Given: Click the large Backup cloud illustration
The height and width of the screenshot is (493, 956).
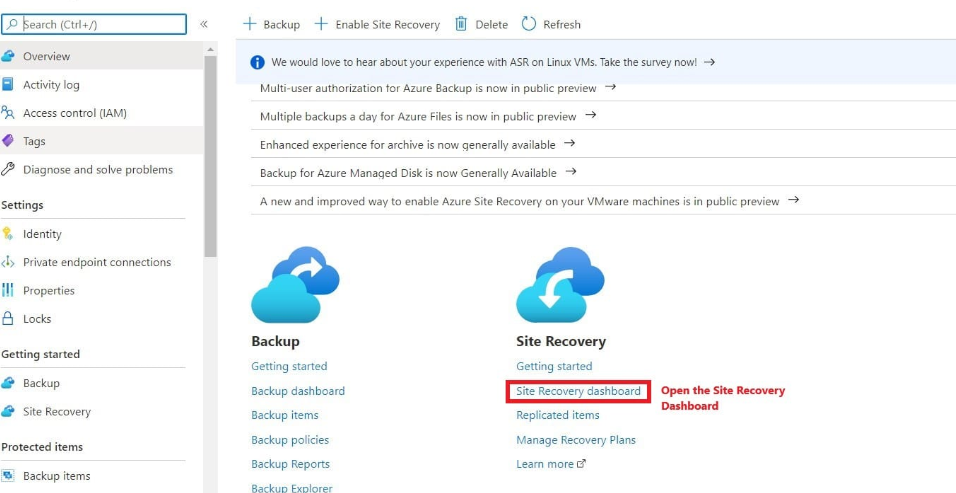Looking at the screenshot, I should click(295, 285).
